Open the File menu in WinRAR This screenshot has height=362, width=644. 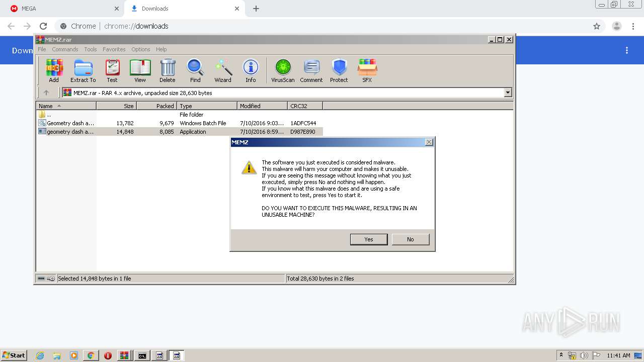pos(42,49)
